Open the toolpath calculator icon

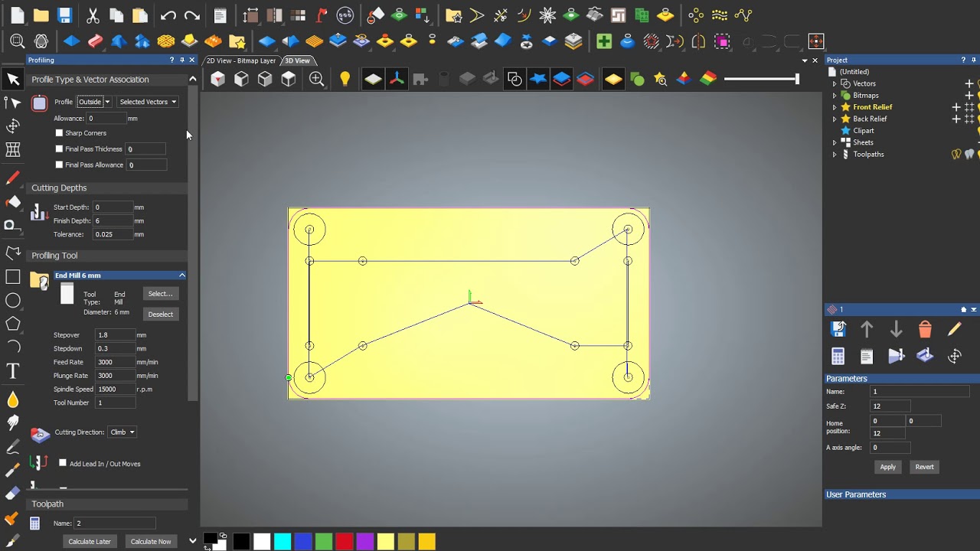[x=838, y=356]
